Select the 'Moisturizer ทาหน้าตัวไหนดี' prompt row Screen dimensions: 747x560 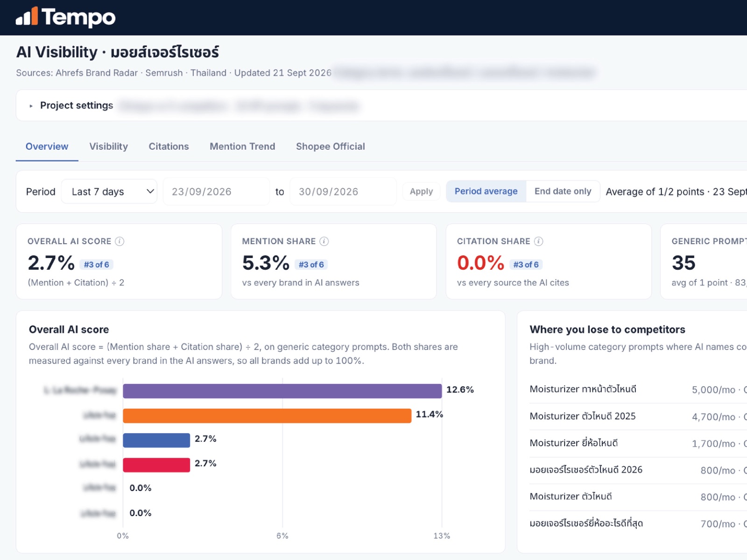pos(638,390)
